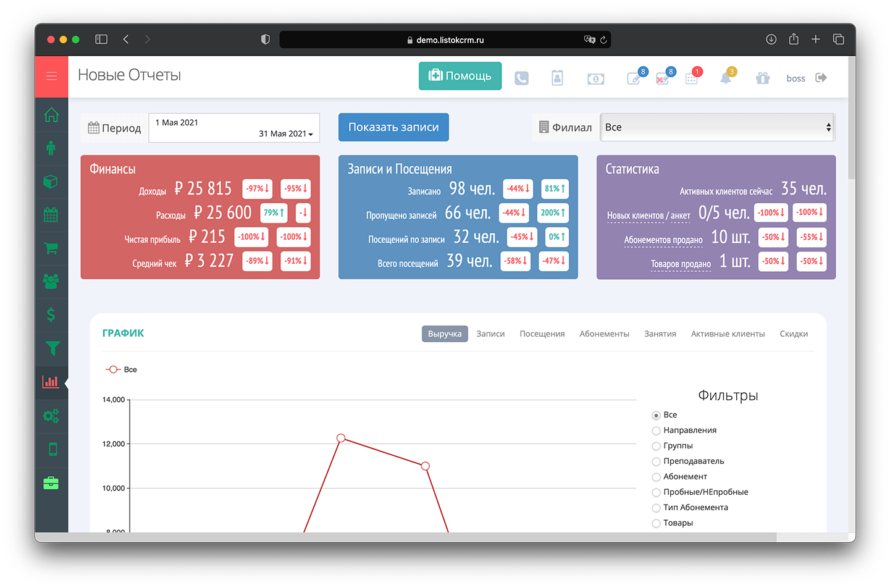Viewport: 890px width, 588px height.
Task: Click the phone handset icon in header
Action: (522, 78)
